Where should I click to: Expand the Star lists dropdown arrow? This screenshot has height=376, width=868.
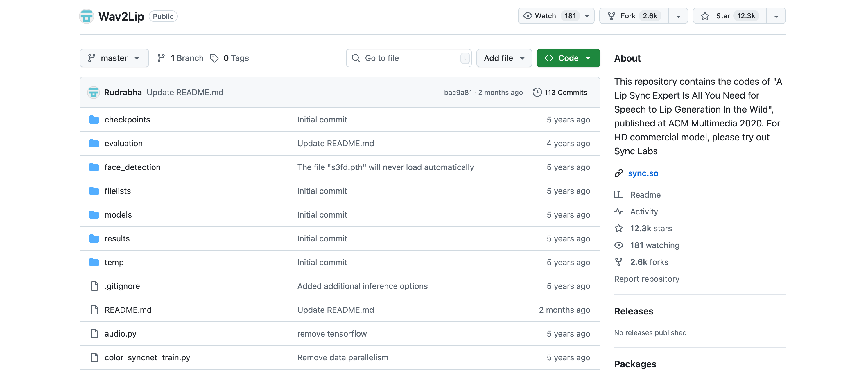click(776, 16)
